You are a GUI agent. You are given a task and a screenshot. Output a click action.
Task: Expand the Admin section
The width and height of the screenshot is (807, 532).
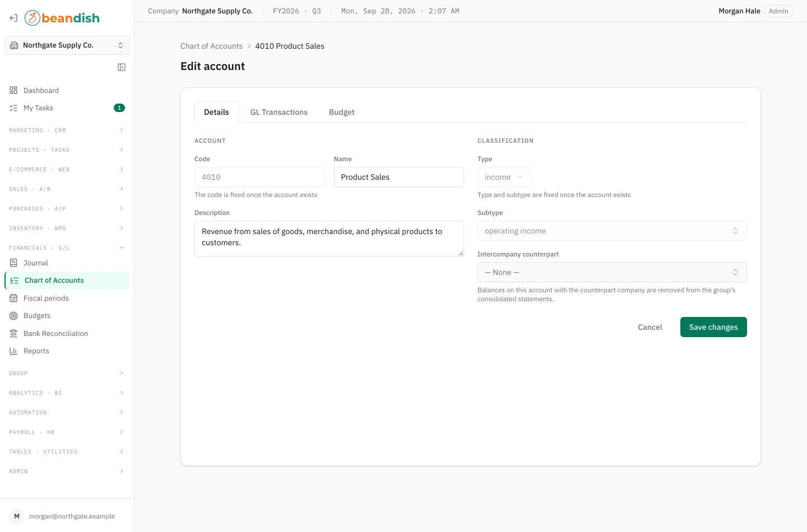[x=67, y=472]
